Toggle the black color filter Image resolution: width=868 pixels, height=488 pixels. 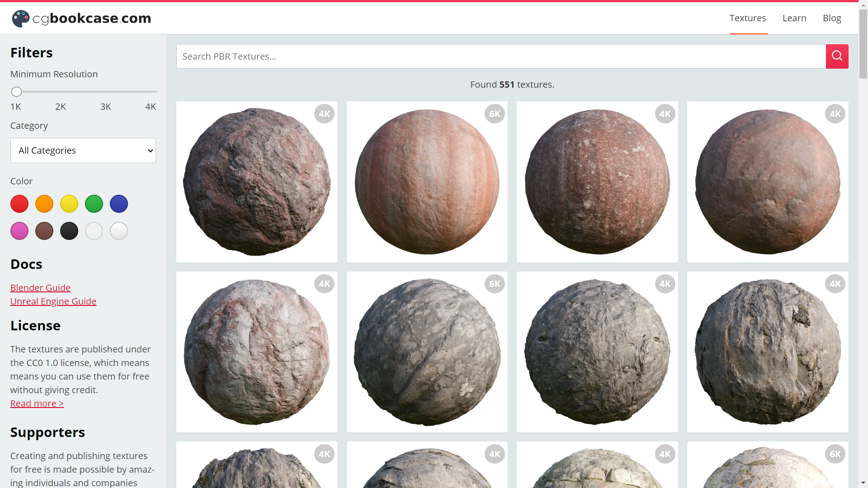[69, 231]
